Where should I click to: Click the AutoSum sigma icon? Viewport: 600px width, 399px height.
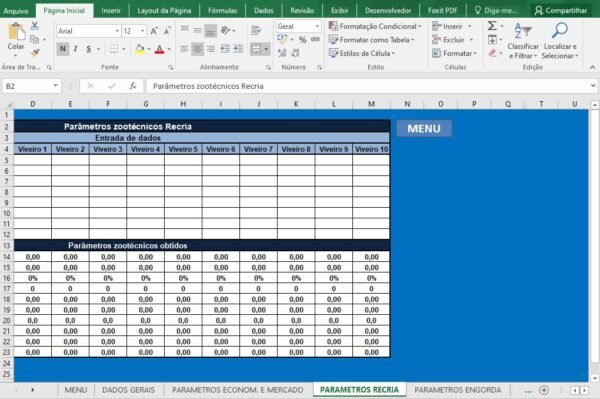click(x=492, y=26)
